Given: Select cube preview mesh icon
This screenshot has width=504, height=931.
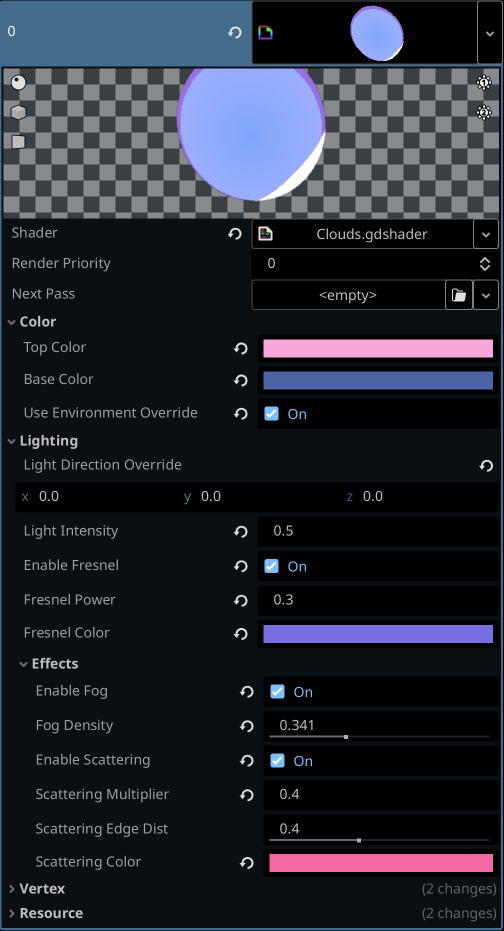Looking at the screenshot, I should [19, 112].
